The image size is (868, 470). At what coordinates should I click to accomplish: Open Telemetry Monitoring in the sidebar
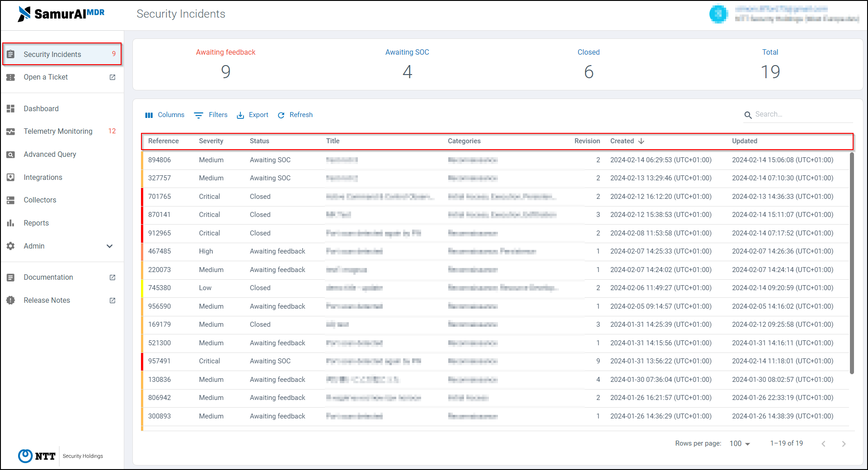point(62,132)
